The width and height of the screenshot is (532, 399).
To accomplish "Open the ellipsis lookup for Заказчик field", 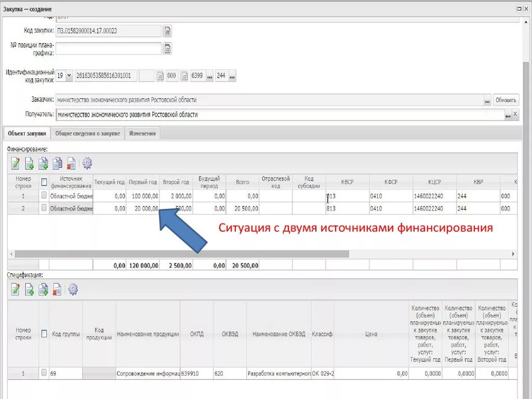I will tap(487, 100).
